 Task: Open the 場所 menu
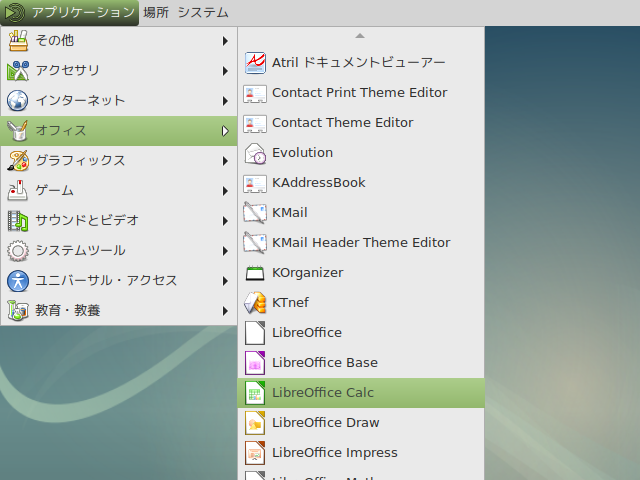point(156,13)
